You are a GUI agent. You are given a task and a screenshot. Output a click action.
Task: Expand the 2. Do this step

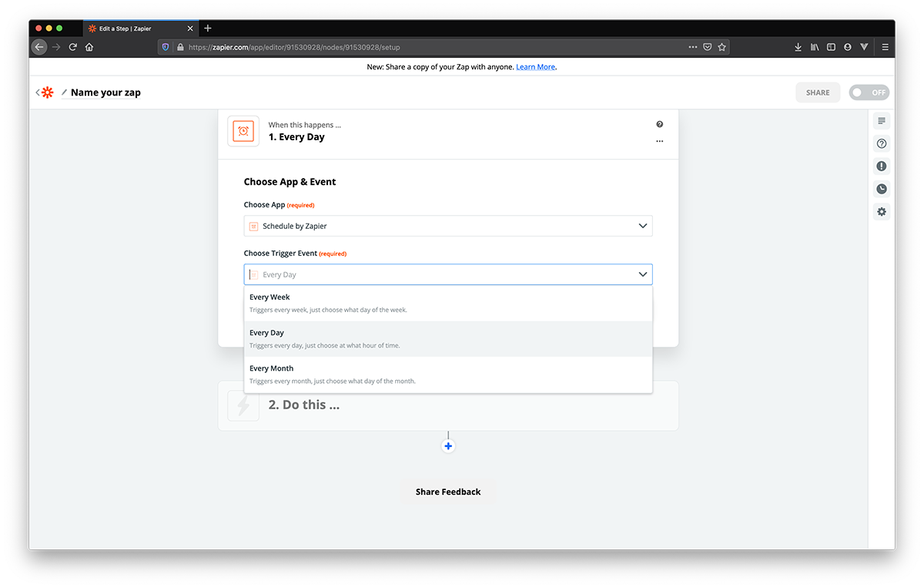tap(448, 405)
